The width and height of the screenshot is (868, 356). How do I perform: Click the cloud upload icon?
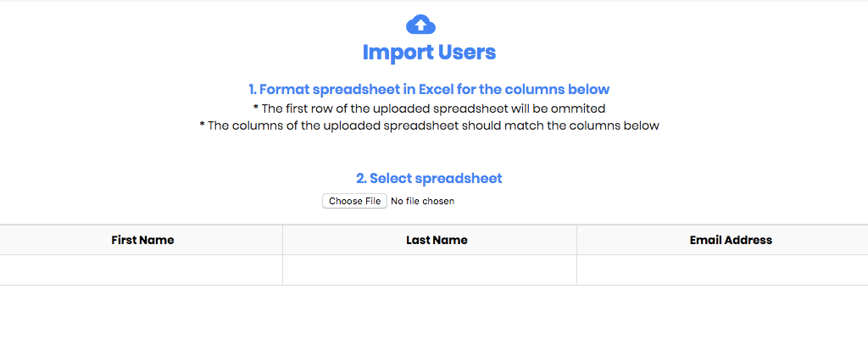coord(420,25)
